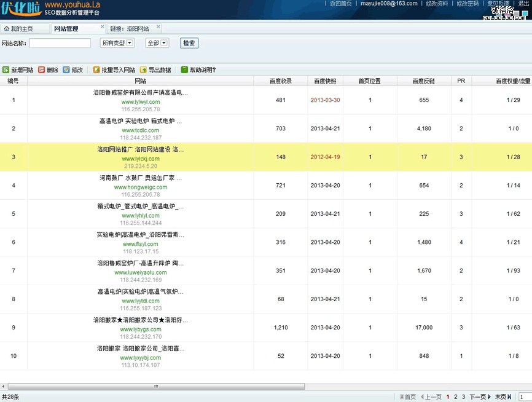Open 帮助说明 (help instructions)
The width and height of the screenshot is (532, 402).
tap(197, 69)
